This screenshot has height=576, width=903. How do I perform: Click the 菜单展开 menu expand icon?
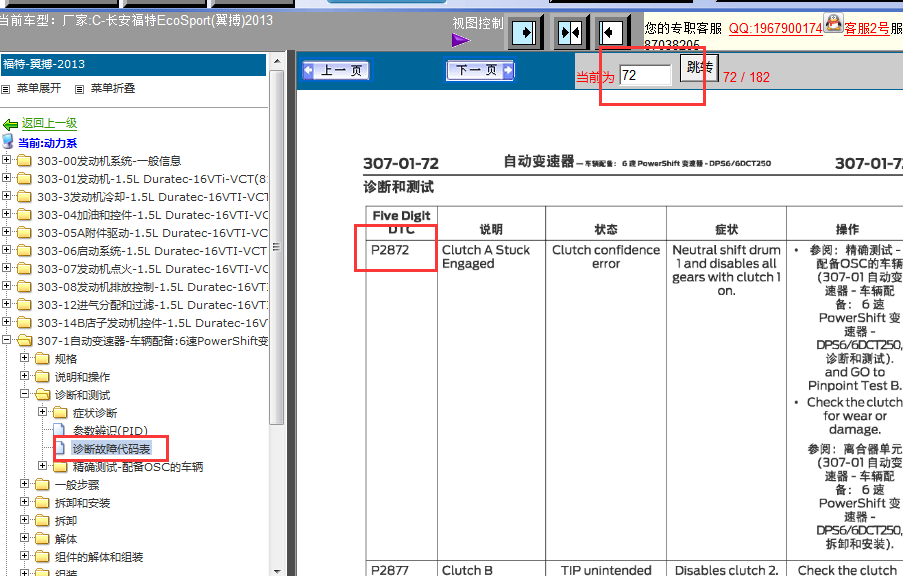[x=6, y=89]
